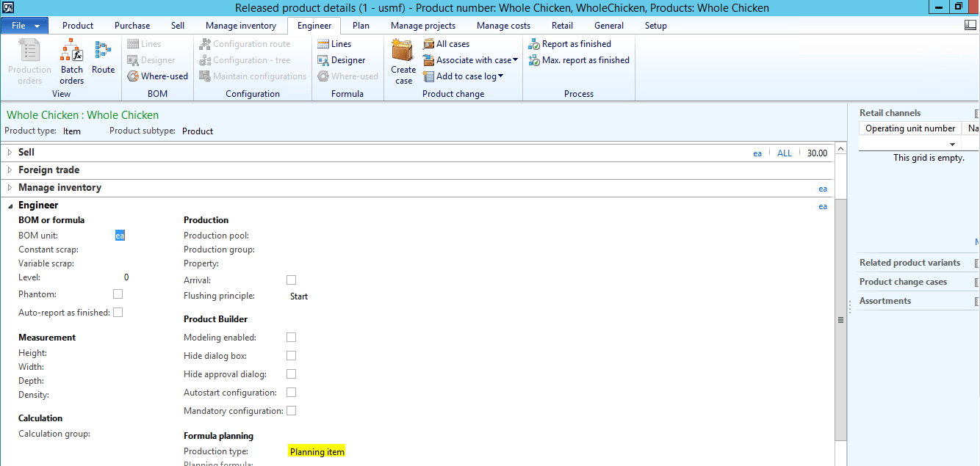Open Associate with case dropdown
The height and width of the screenshot is (466, 980).
tap(471, 60)
